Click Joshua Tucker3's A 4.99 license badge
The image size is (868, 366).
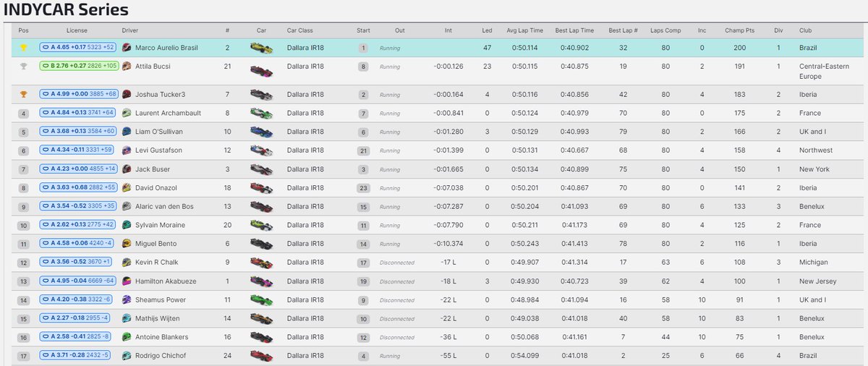click(x=79, y=94)
